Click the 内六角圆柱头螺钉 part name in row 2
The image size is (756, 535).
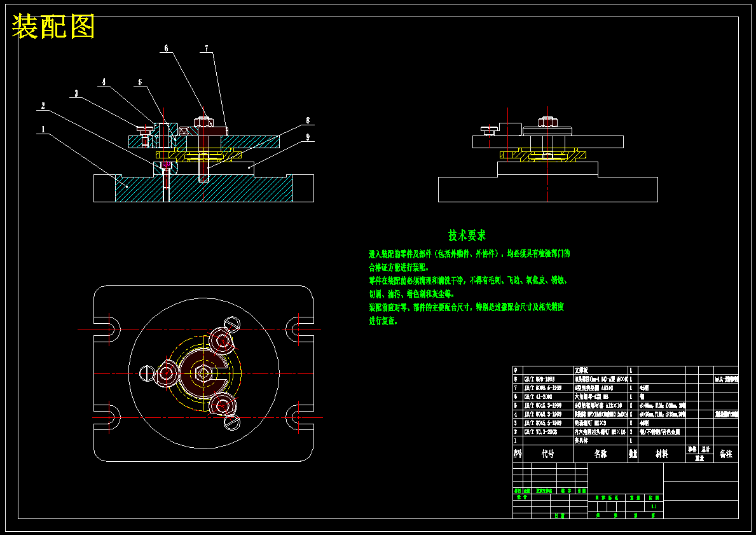click(600, 432)
